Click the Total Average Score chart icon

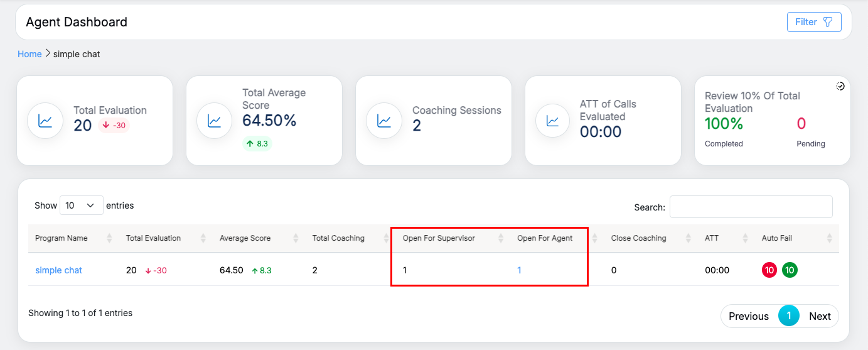[215, 121]
